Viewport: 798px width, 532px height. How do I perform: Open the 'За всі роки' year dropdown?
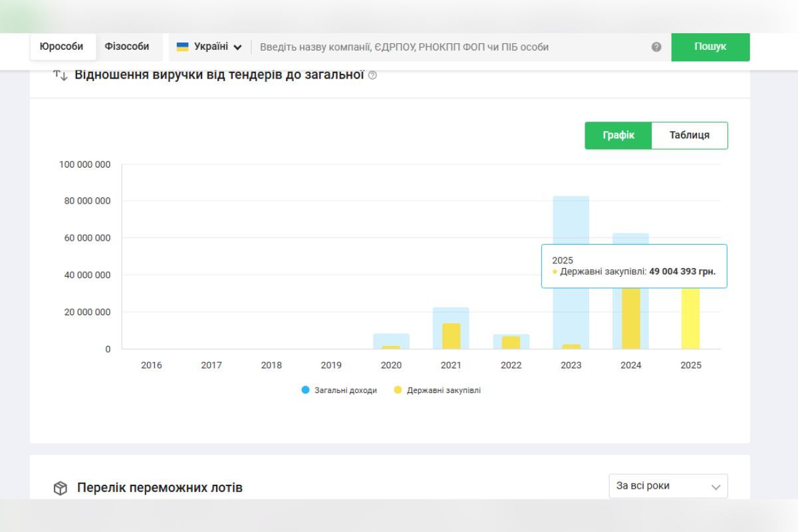tap(668, 486)
